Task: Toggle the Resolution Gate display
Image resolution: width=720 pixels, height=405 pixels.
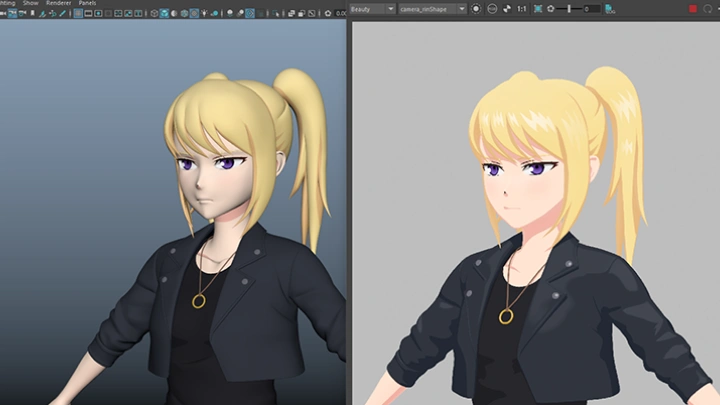Action: (x=98, y=13)
